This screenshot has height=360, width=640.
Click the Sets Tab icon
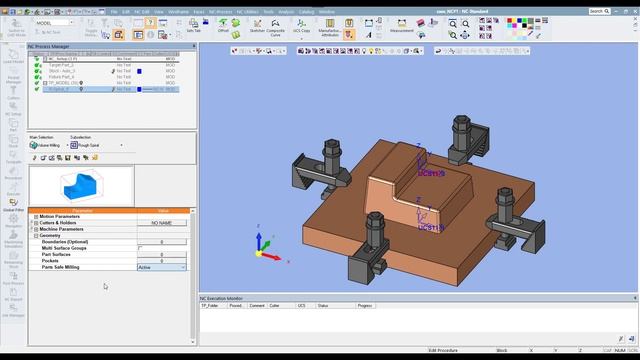click(193, 25)
